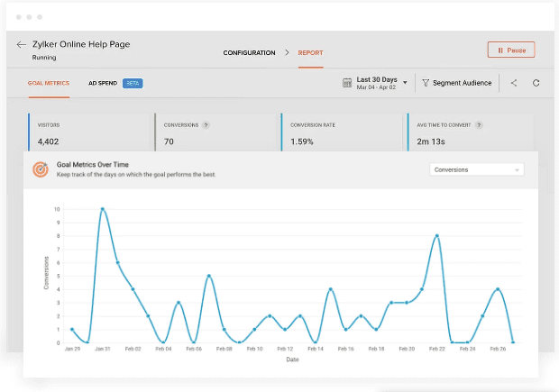559x392 pixels.
Task: Click the calendar icon next to Last 30 Days
Action: coord(347,83)
